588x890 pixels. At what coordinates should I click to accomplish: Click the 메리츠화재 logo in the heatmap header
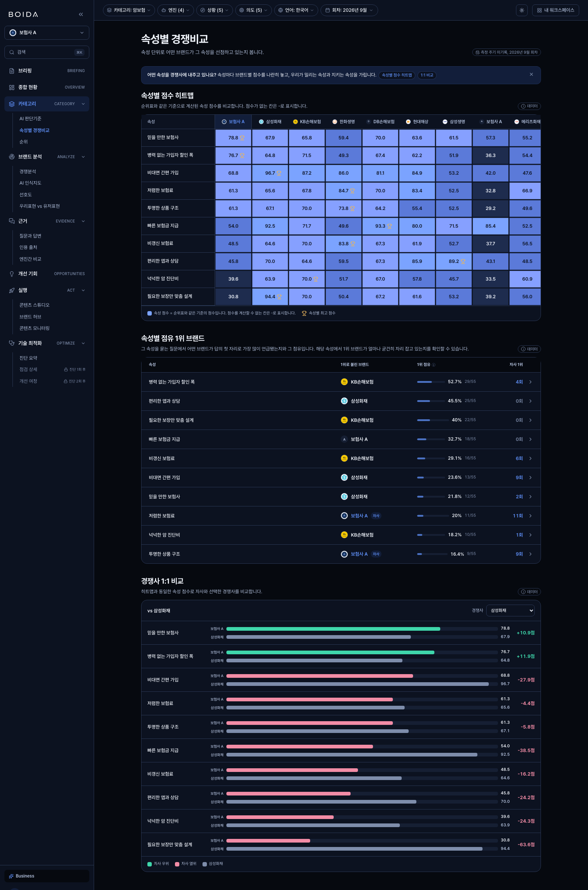516,122
